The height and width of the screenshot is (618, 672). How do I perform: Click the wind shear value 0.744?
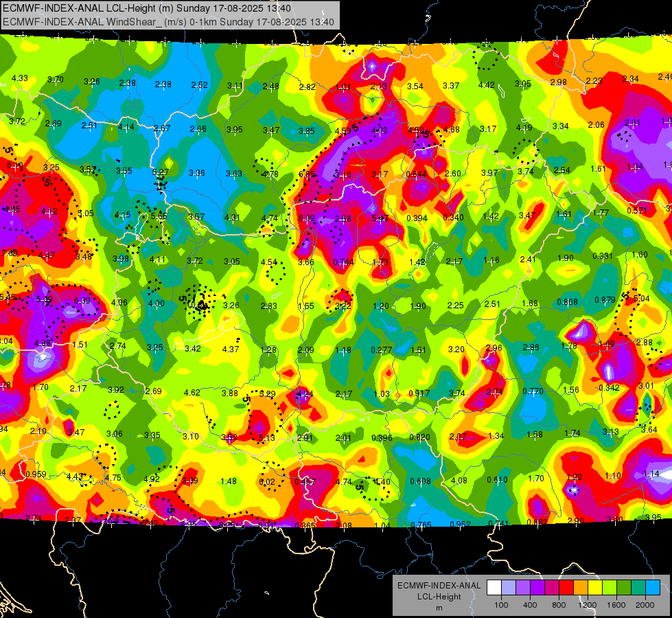(344, 262)
